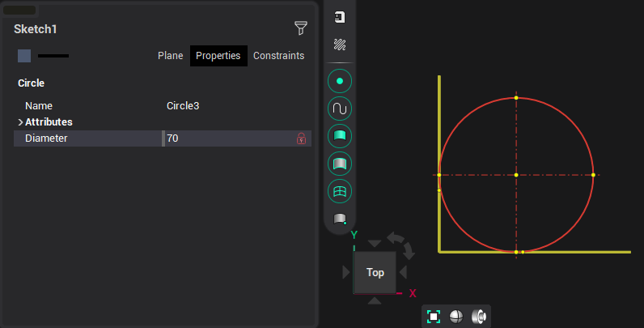Click the filter funnel icon
The image size is (644, 328).
(301, 28)
